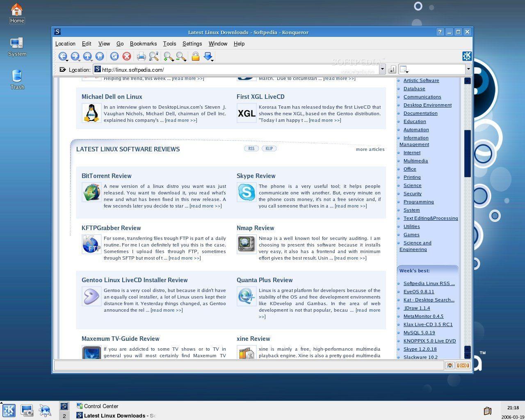
Task: Open the KDE K menu in panel
Action: [9, 410]
